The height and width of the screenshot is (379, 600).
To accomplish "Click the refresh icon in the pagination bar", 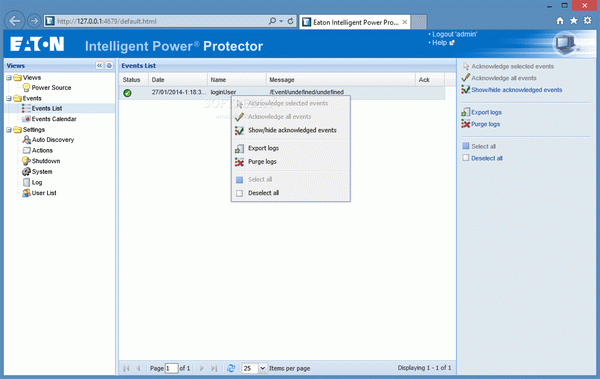I will point(231,368).
